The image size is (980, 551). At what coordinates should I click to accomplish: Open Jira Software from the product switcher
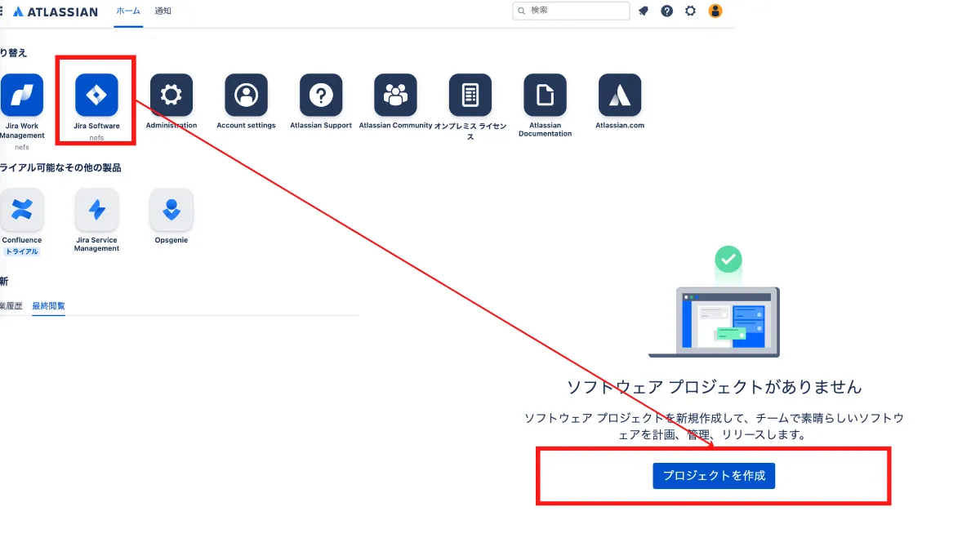(x=95, y=94)
